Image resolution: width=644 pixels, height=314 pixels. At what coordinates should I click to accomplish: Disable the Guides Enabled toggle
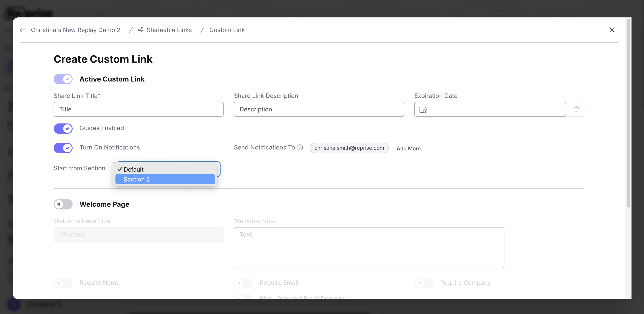(x=63, y=128)
